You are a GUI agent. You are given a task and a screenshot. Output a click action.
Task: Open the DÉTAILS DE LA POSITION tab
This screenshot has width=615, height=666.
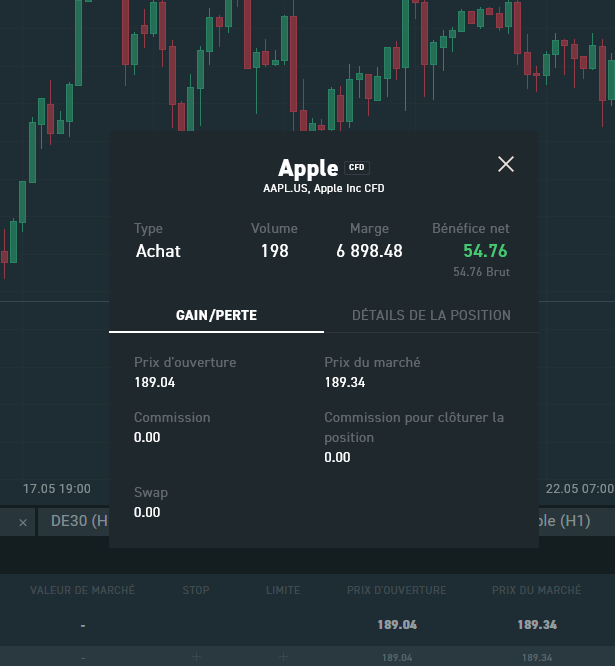point(432,316)
